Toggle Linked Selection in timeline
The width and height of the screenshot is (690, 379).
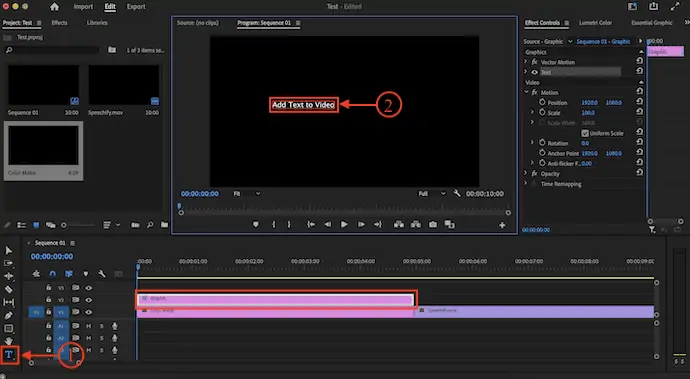69,274
